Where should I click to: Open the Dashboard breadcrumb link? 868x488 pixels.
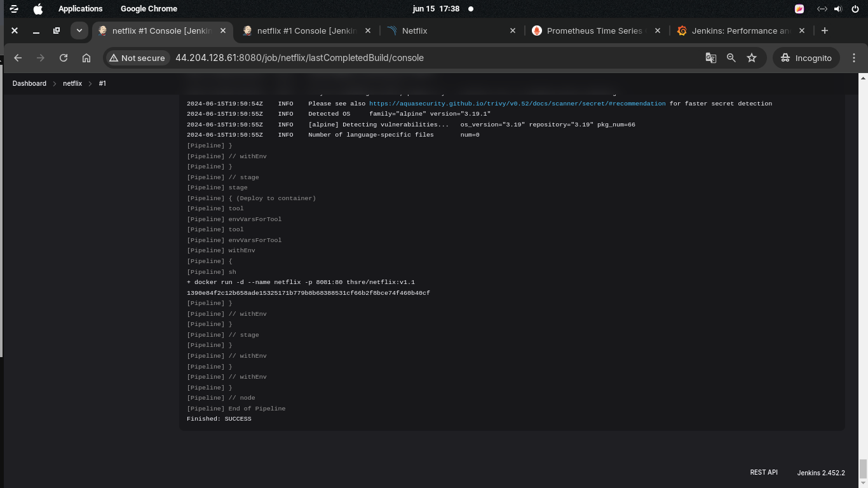[29, 83]
